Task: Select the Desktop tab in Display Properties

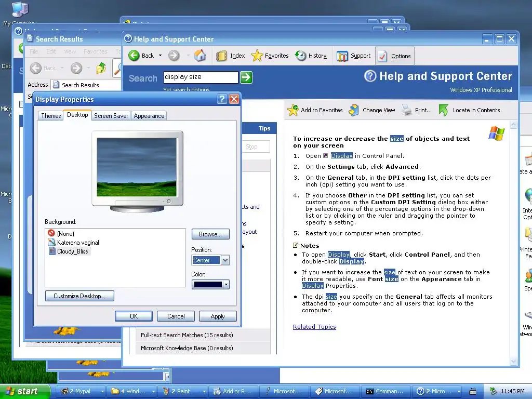Action: 77,115
